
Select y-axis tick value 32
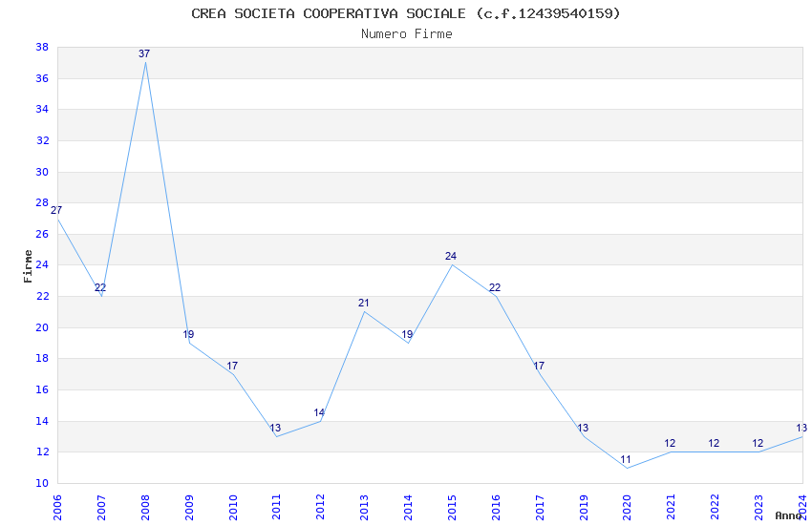[42, 140]
